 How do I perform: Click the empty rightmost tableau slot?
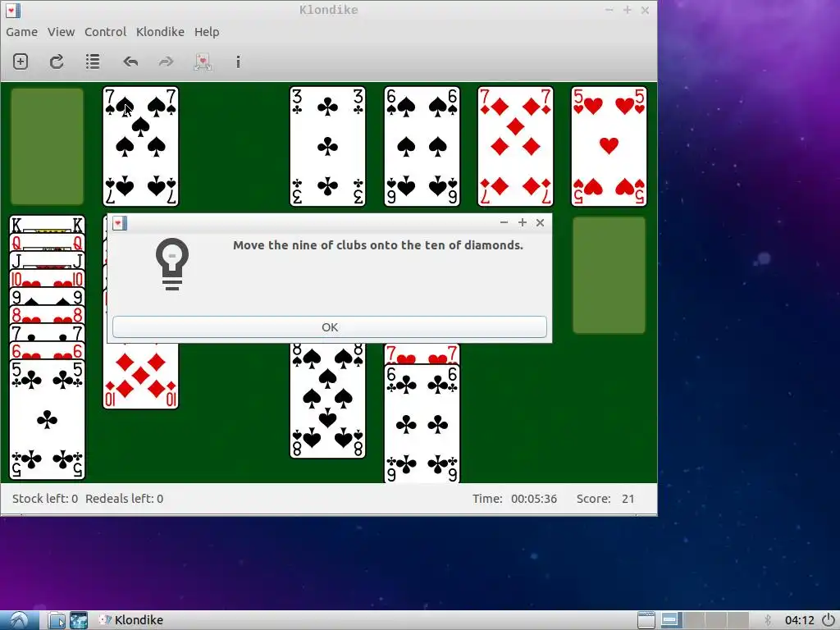click(609, 275)
